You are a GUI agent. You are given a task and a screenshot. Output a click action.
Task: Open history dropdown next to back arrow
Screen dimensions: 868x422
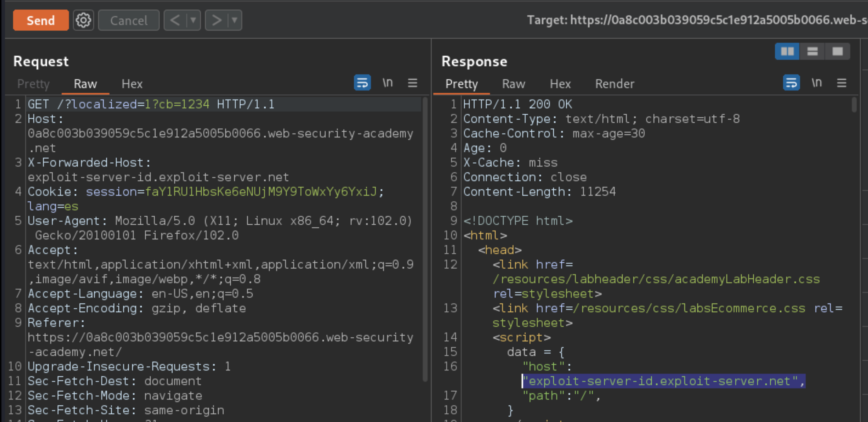[193, 20]
